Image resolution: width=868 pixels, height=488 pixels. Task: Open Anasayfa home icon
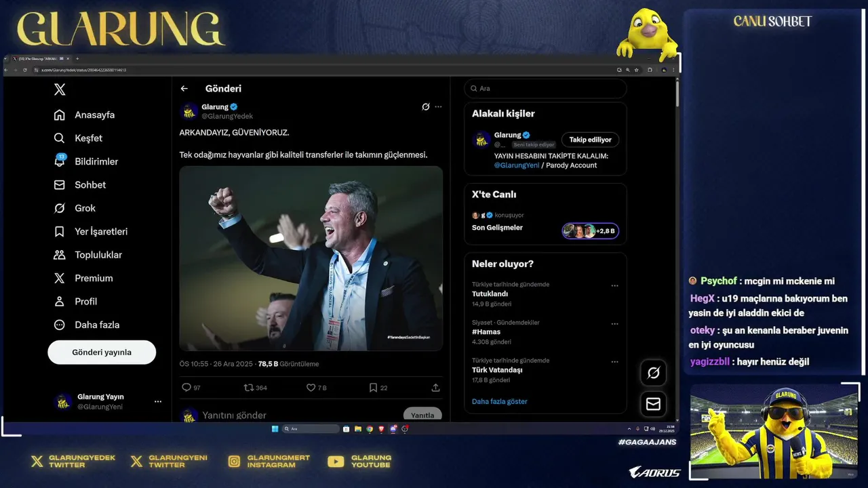[60, 115]
